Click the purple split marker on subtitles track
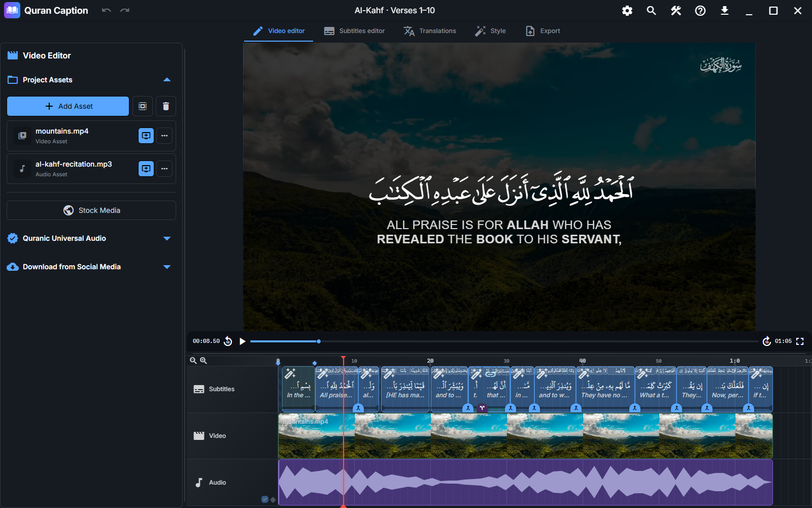Screen dimensions: 812x508 coord(482,408)
